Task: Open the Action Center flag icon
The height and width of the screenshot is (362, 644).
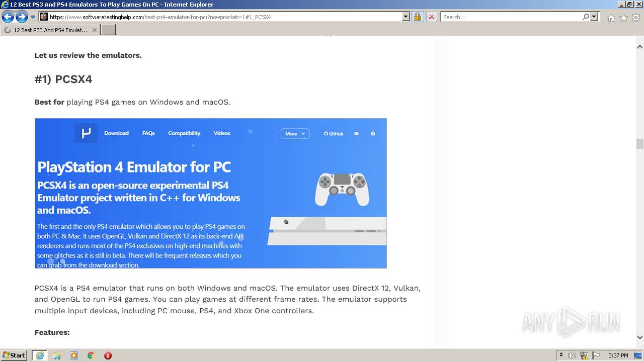Action: click(596, 355)
